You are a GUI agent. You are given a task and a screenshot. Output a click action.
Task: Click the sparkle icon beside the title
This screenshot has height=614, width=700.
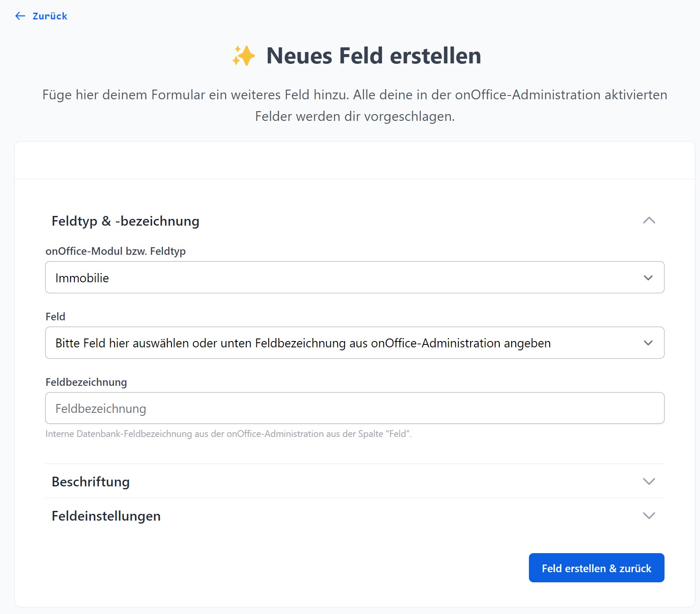[x=244, y=56]
